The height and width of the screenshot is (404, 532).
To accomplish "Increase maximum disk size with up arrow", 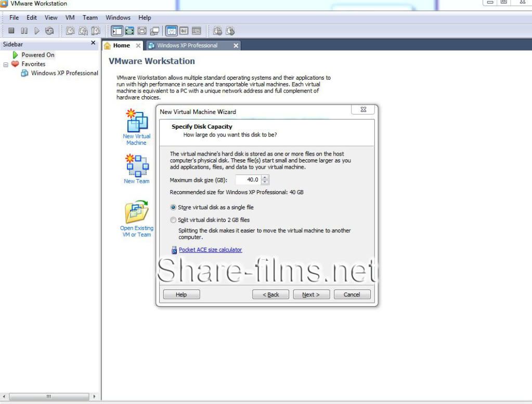I will (x=265, y=177).
